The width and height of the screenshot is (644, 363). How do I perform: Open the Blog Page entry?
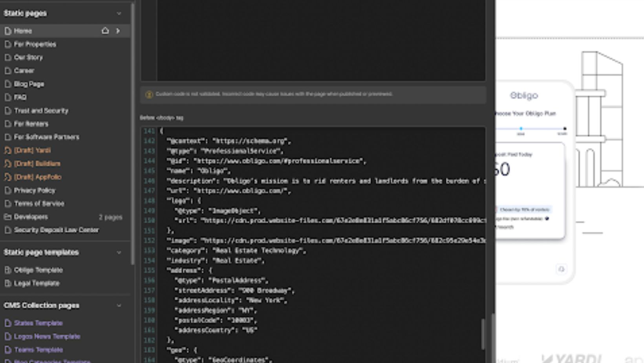[29, 84]
